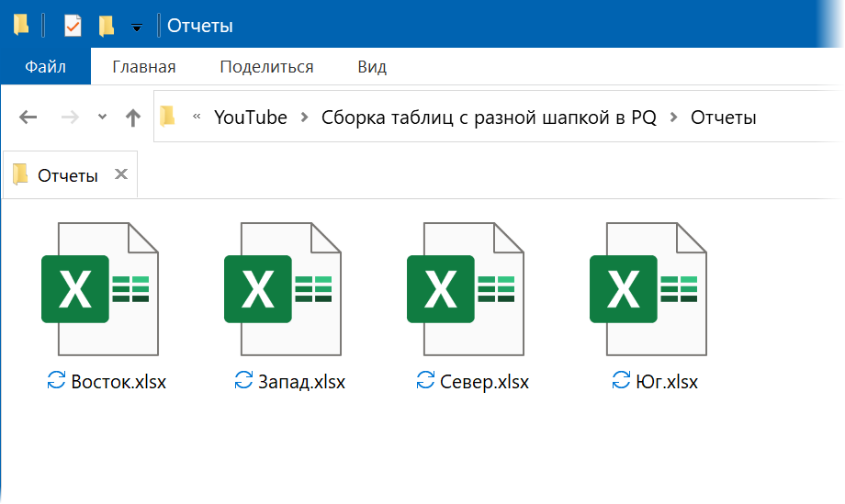The image size is (845, 504).
Task: Close the Отчеты tab
Action: [x=121, y=174]
